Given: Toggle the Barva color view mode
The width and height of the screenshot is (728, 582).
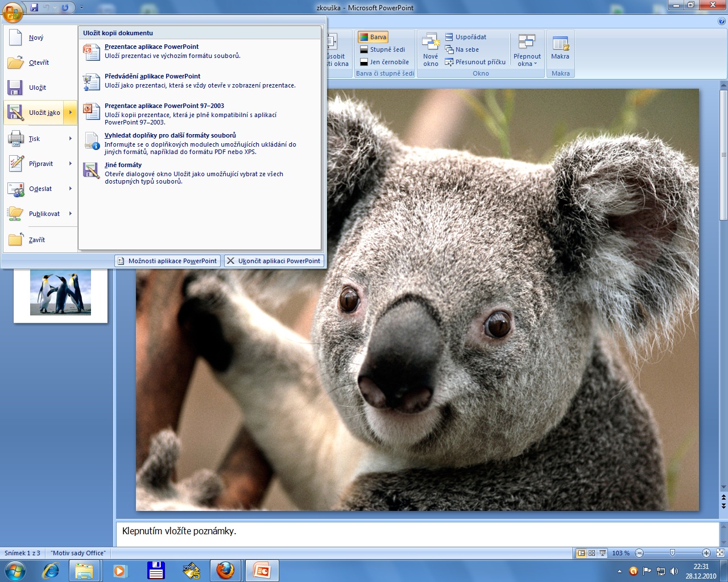Looking at the screenshot, I should coord(373,37).
